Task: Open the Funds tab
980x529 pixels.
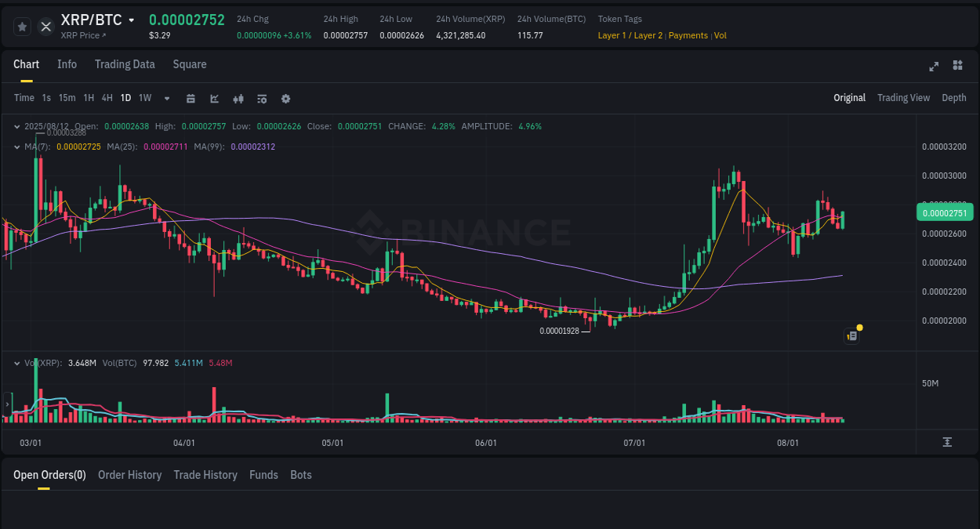Action: [x=263, y=475]
